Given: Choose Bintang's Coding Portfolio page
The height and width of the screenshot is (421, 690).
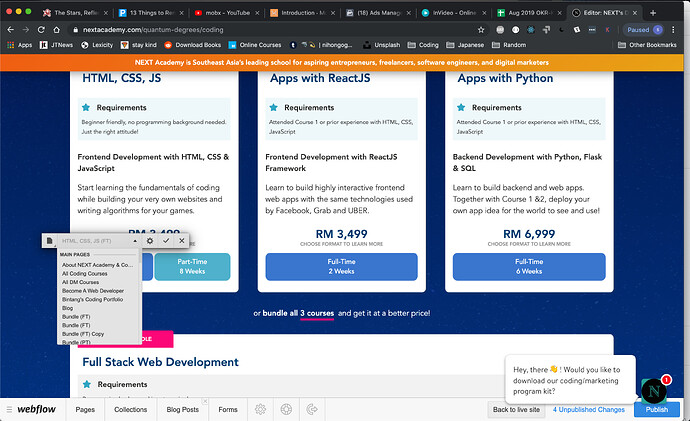Looking at the screenshot, I should [92, 299].
